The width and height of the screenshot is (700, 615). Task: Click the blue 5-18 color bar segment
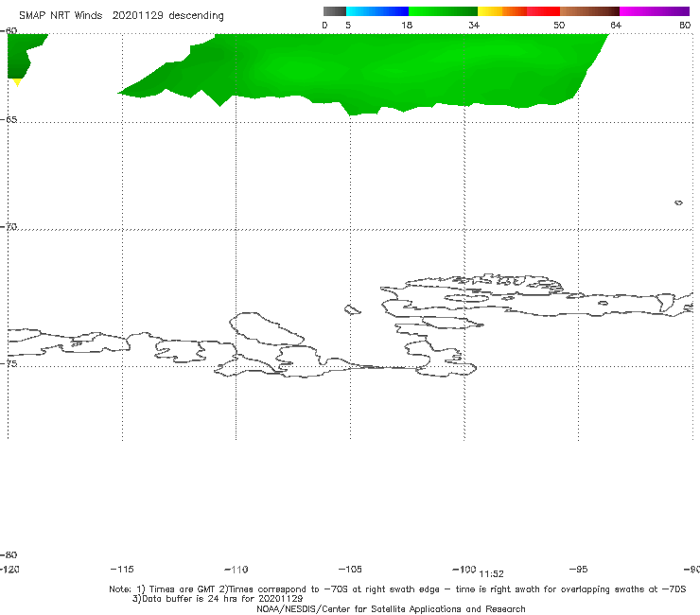click(x=377, y=11)
